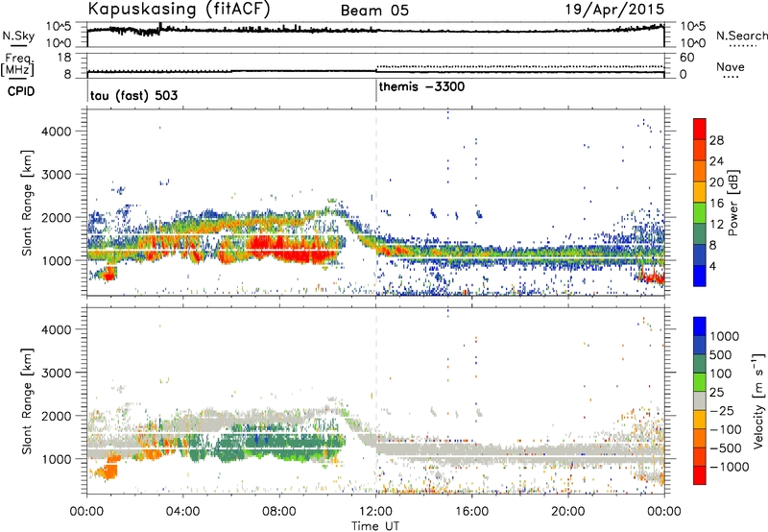768x532 pixels.
Task: Click the 4 label on Power colorbar
Action: pos(713,266)
